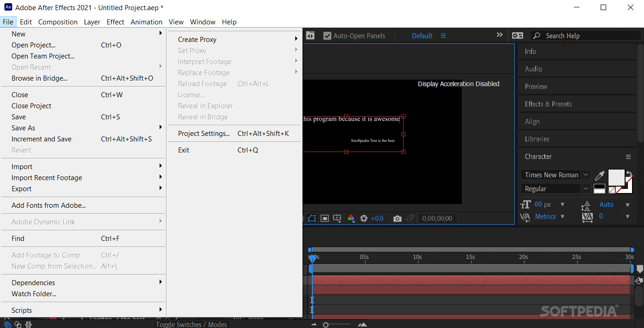Viewport: 644px width, 328px height.
Task: Click the comp marker bin icon
Action: [x=639, y=269]
